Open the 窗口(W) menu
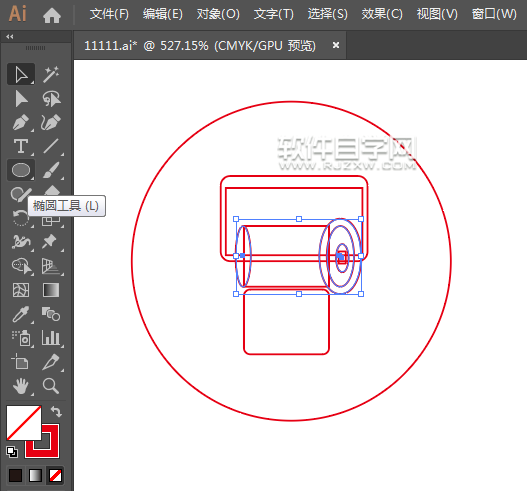Image resolution: width=527 pixels, height=491 pixels. pos(494,14)
